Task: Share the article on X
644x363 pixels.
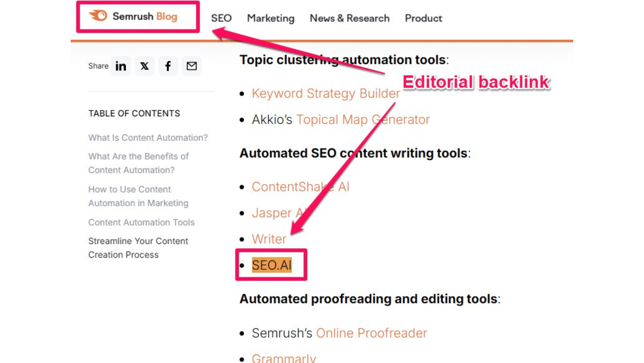Action: (144, 66)
